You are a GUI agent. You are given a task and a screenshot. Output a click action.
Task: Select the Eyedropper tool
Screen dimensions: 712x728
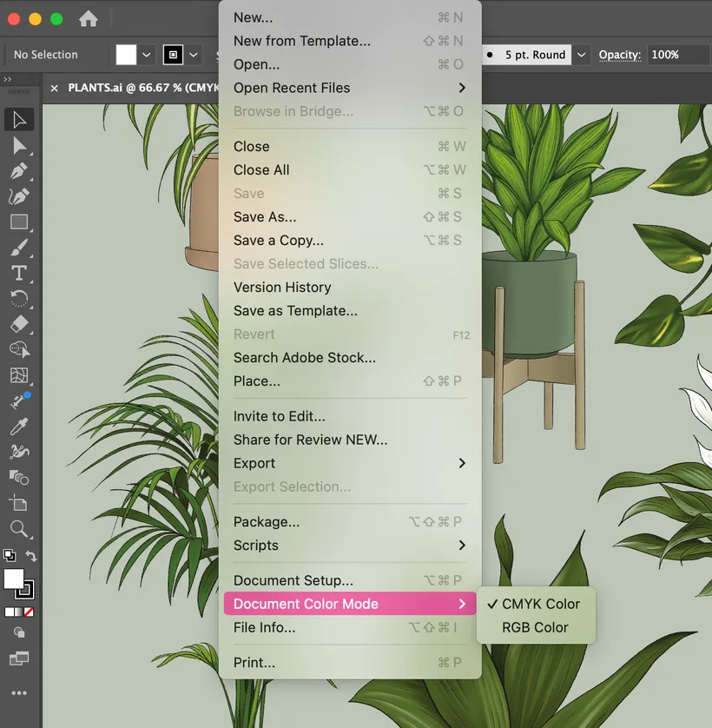pyautogui.click(x=19, y=427)
